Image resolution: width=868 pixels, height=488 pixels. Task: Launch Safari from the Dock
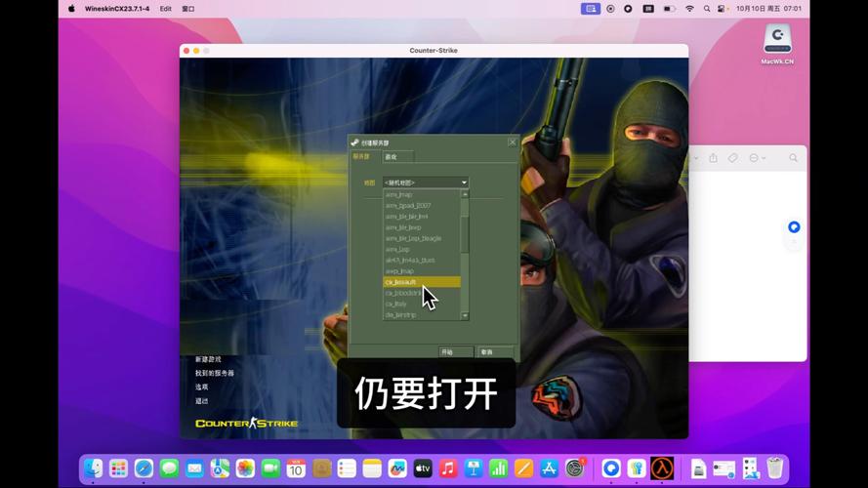(144, 468)
